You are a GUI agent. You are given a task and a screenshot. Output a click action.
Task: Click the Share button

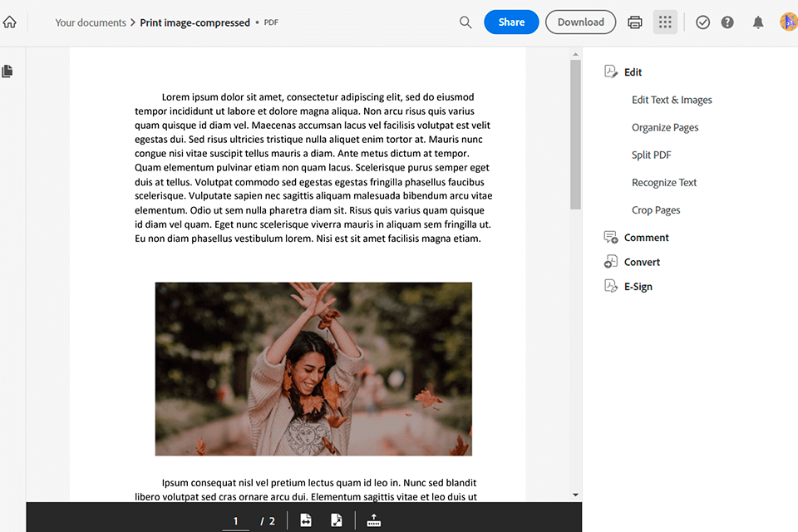[511, 22]
